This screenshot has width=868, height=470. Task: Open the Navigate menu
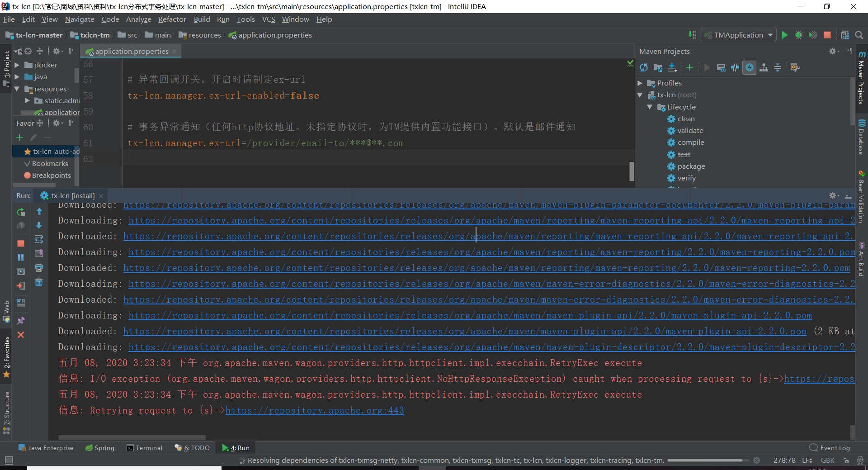coord(80,19)
